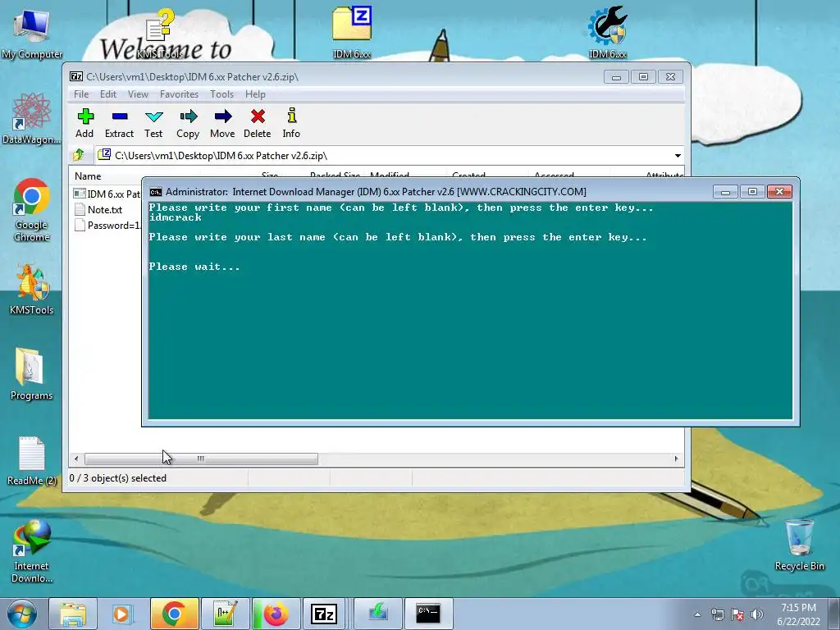Open the clock showing 7:15 PM
The width and height of the screenshot is (840, 630).
798,614
